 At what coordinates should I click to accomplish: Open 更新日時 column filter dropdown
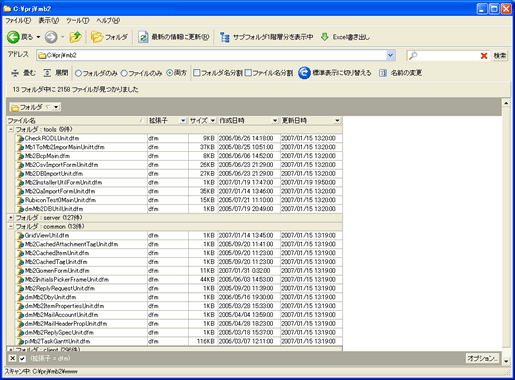tap(337, 121)
